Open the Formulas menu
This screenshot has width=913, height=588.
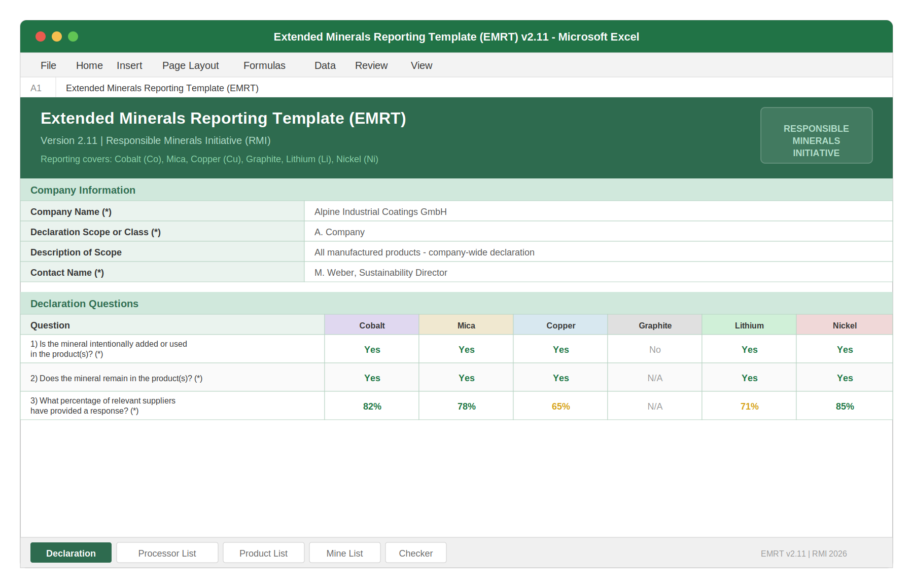264,65
